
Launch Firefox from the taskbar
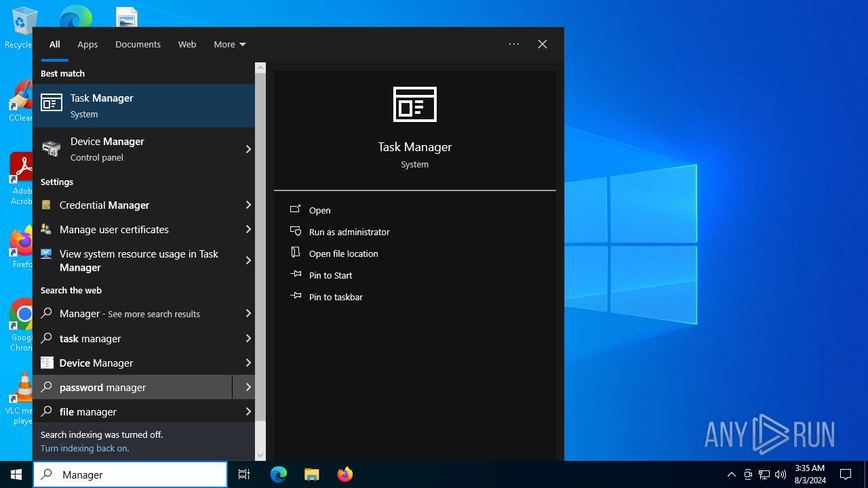[x=344, y=474]
